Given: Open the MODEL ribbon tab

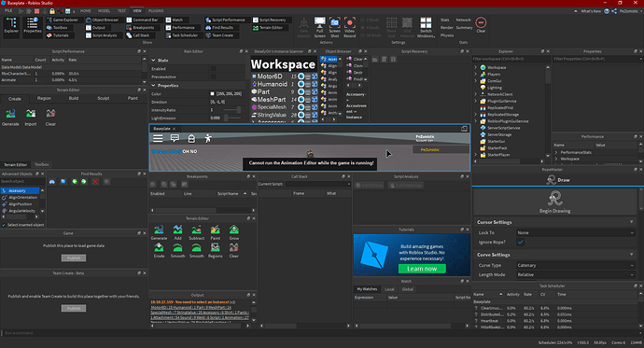Looking at the screenshot, I should pyautogui.click(x=104, y=10).
